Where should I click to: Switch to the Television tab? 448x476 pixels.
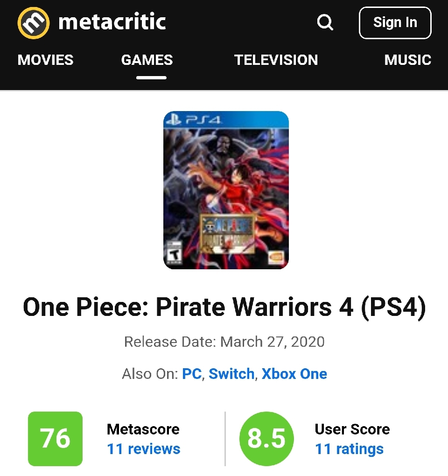[x=276, y=60]
